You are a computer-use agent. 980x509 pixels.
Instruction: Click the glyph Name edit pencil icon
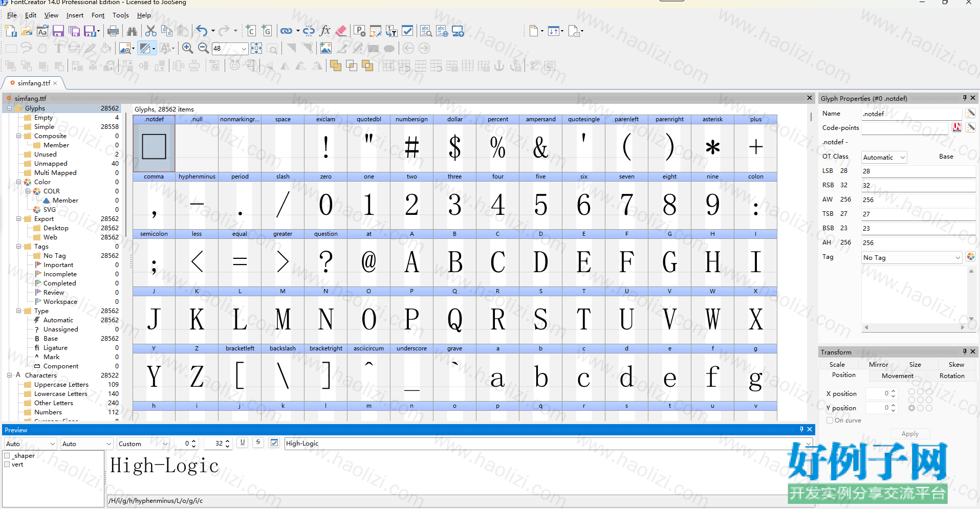click(970, 113)
